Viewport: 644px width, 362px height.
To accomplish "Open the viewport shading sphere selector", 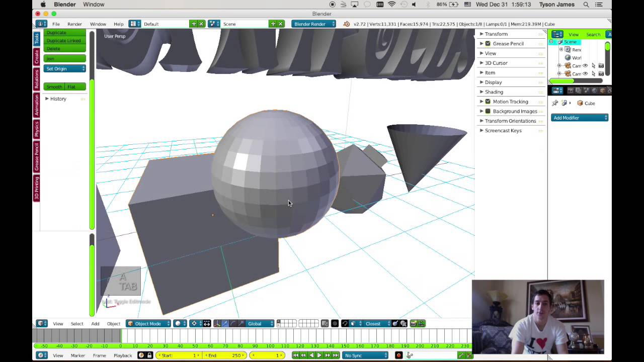I will pos(180,324).
